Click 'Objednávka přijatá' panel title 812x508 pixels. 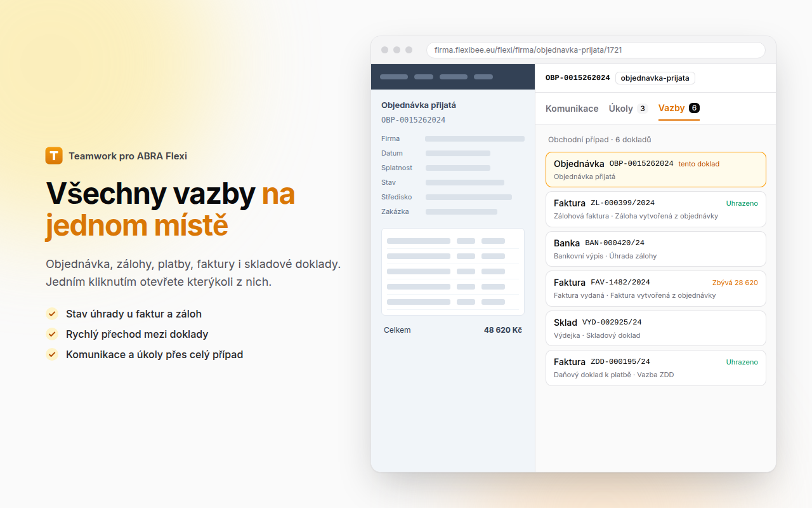pyautogui.click(x=419, y=105)
